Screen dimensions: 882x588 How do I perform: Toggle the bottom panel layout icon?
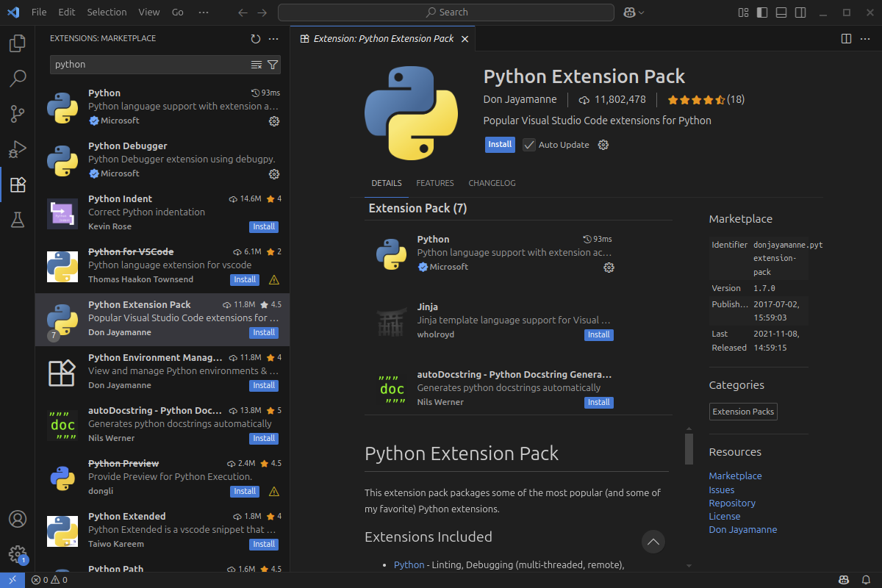tap(781, 12)
